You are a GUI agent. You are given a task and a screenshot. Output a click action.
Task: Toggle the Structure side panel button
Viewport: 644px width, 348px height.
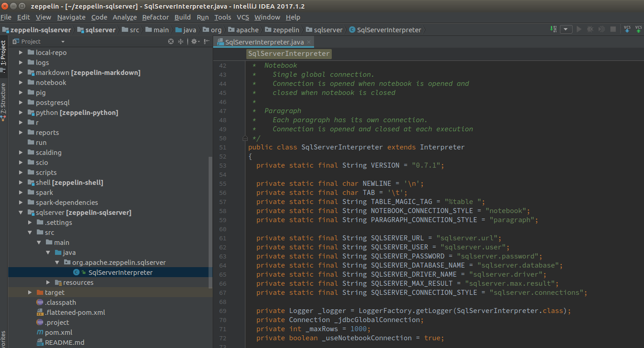4,101
